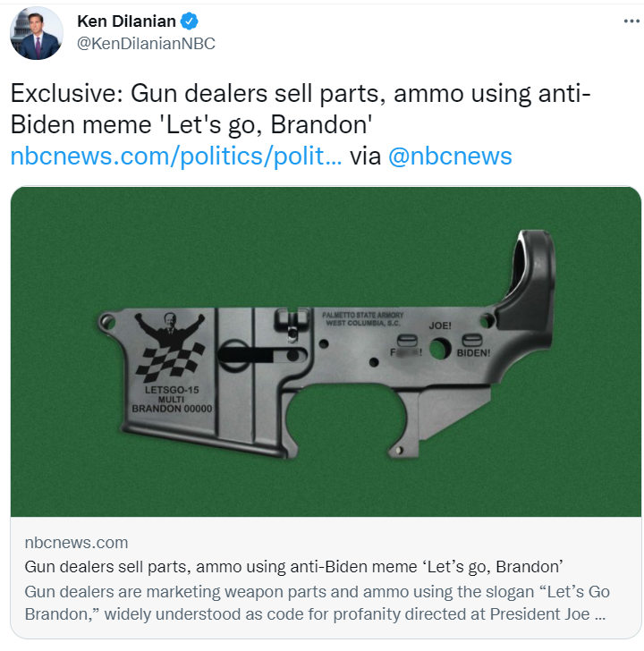Click the JOE! marking on receiver
The image size is (644, 651).
(440, 325)
